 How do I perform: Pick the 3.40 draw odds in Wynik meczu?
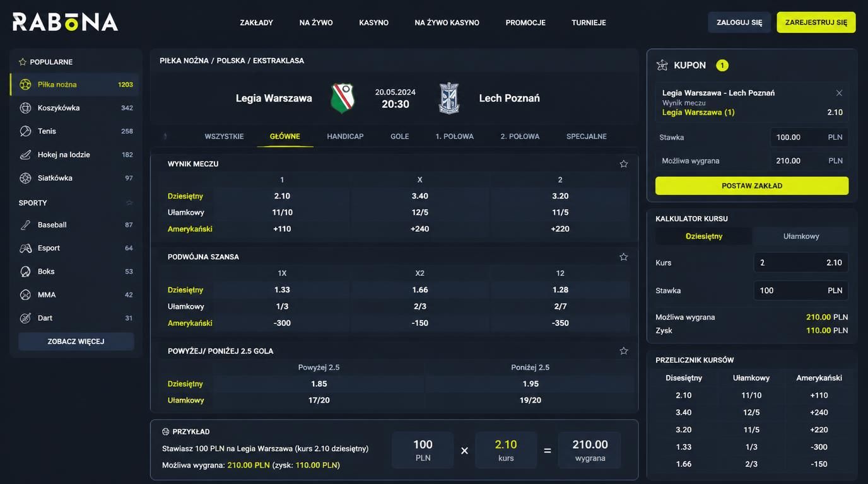click(420, 196)
